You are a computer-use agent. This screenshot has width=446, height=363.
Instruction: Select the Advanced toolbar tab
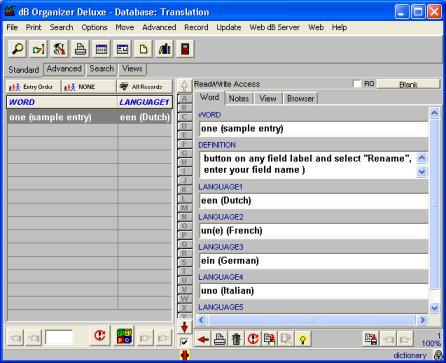click(64, 69)
